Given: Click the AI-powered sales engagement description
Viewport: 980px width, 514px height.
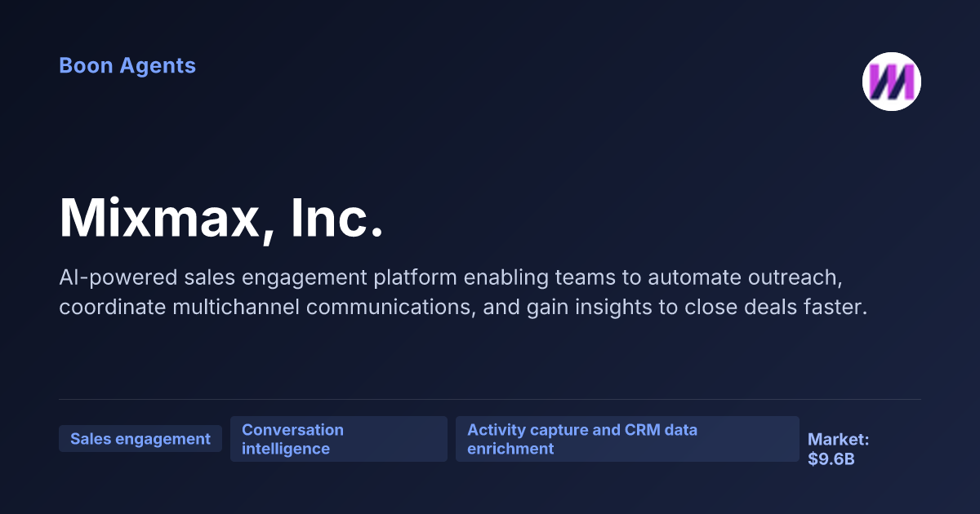Looking at the screenshot, I should click(462, 293).
